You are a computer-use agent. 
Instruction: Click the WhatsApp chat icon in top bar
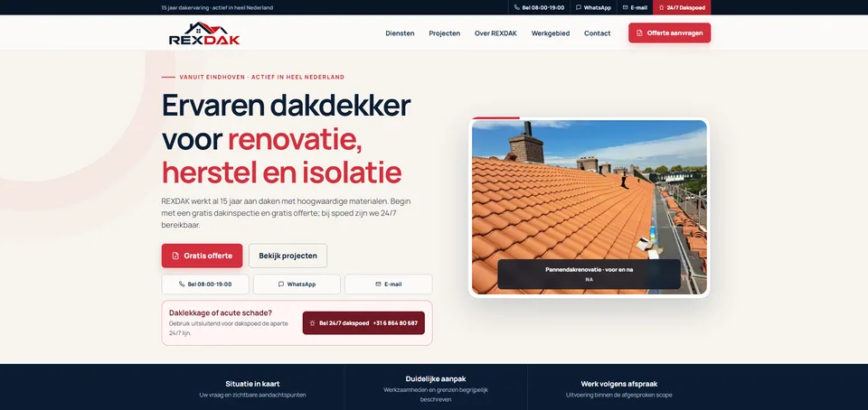(x=579, y=8)
